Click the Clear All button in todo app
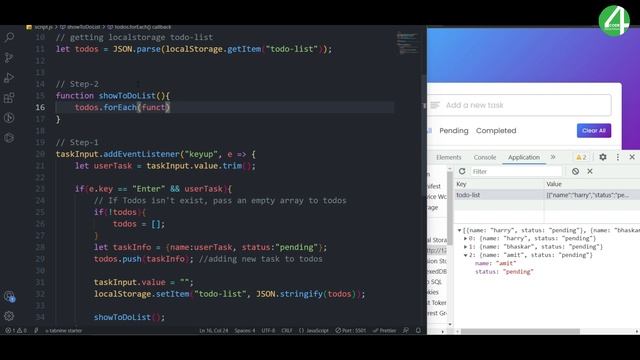 pos(593,131)
